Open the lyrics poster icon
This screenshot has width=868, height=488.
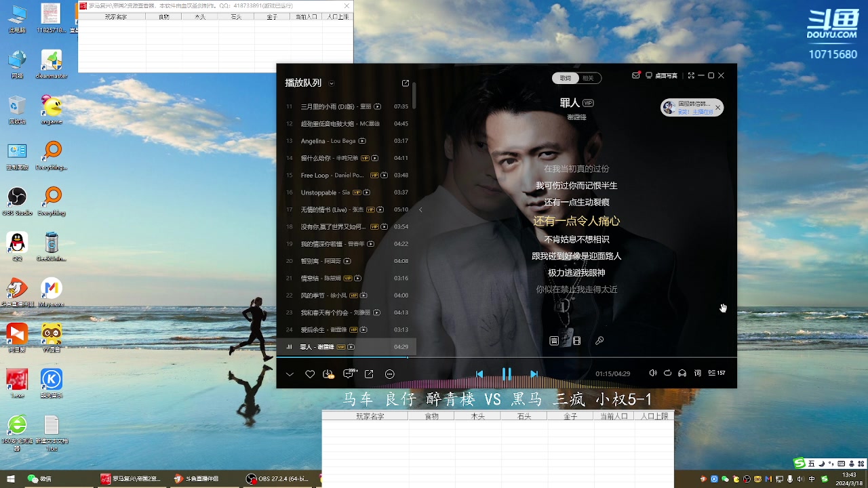pyautogui.click(x=554, y=341)
